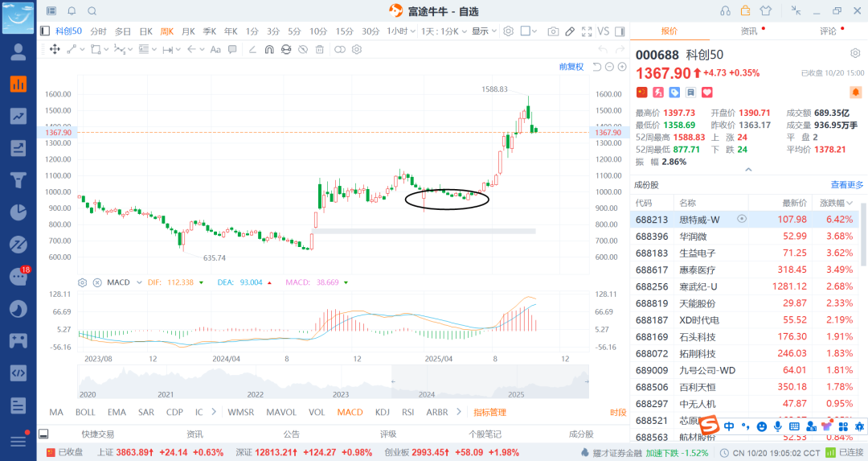Image resolution: width=868 pixels, height=461 pixels.
Task: Toggle bottom panel icon at lower left
Action: [44, 434]
